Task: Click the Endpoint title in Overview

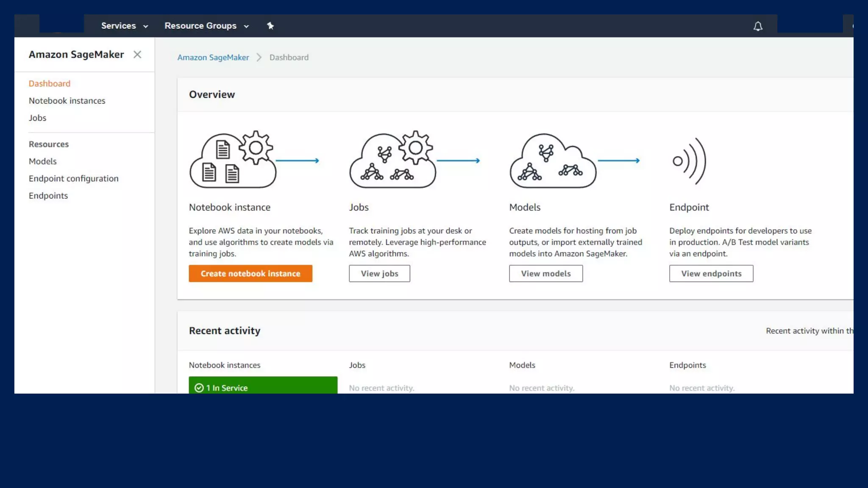Action: tap(689, 208)
